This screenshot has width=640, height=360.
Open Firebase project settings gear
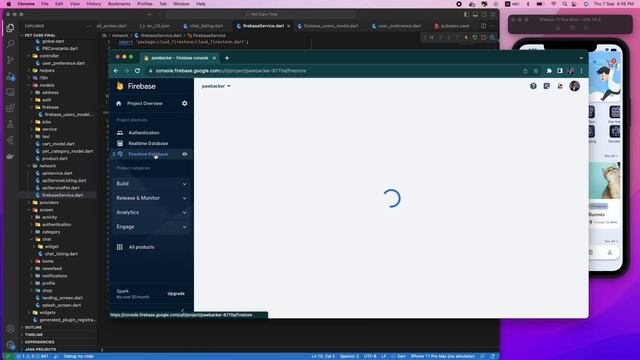coord(184,104)
